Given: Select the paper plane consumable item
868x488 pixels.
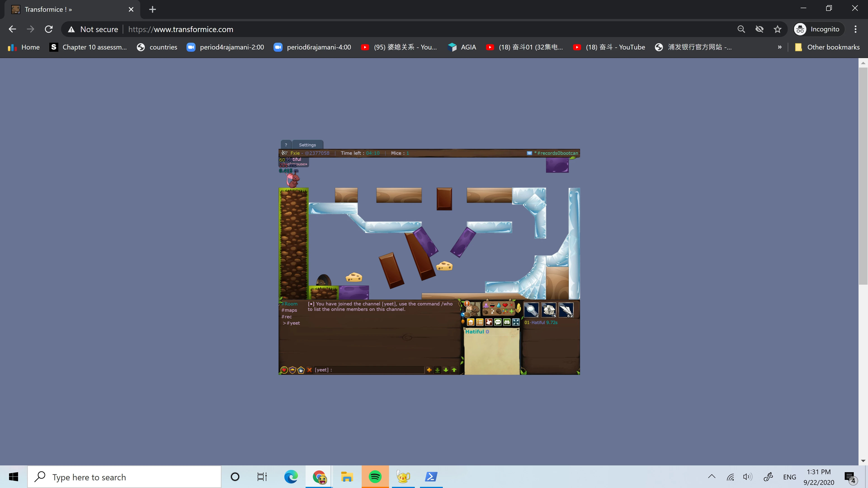Looking at the screenshot, I should [x=566, y=310].
